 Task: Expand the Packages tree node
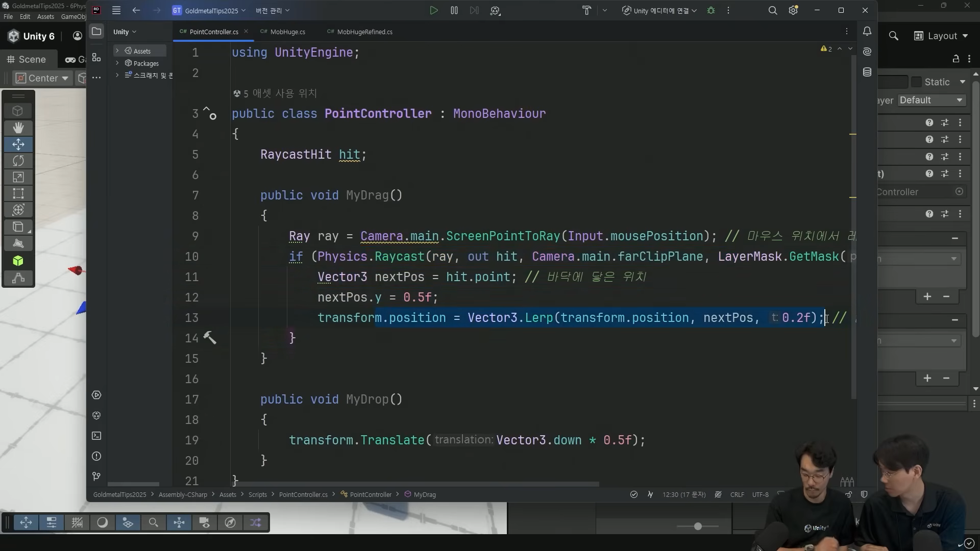click(x=117, y=63)
